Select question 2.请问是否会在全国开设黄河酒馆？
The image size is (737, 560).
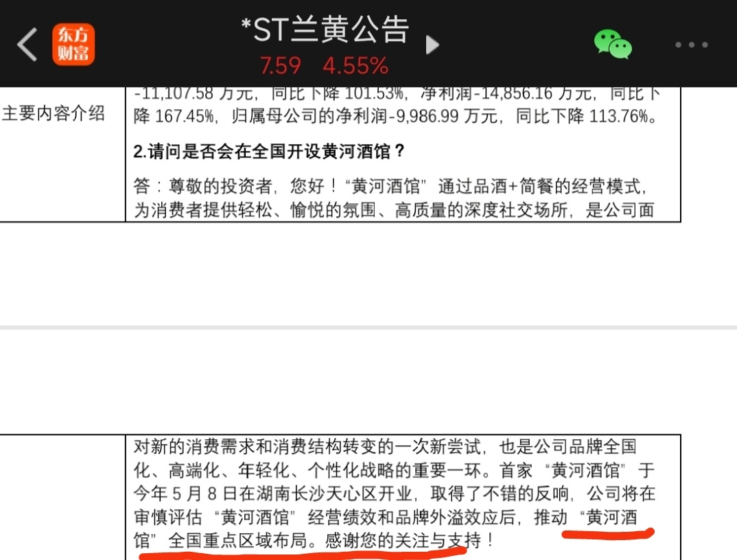tap(269, 152)
